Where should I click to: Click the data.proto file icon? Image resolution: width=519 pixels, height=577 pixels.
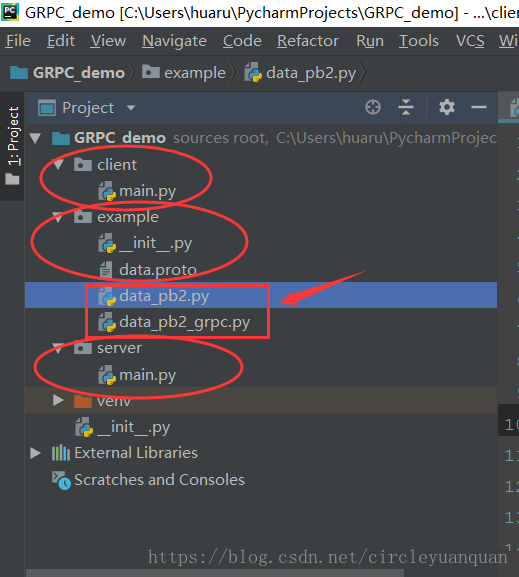[x=106, y=270]
